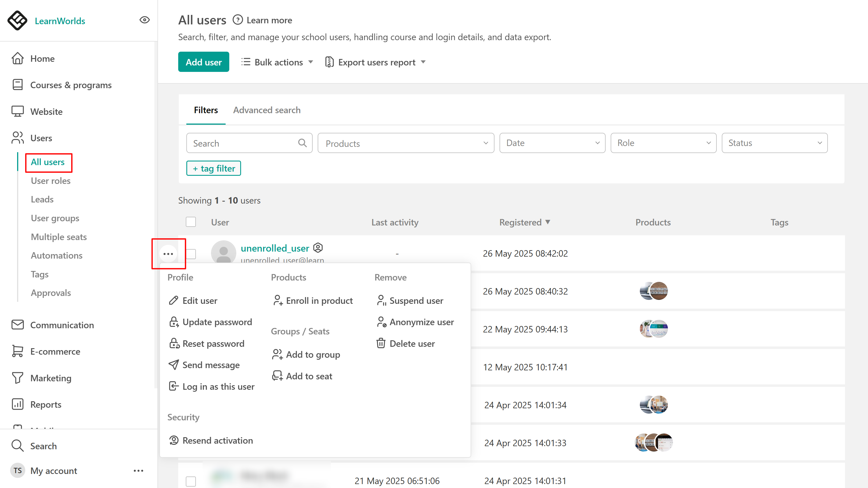The image size is (868, 488).
Task: Toggle the eye preview icon in sidebar
Action: tap(145, 20)
